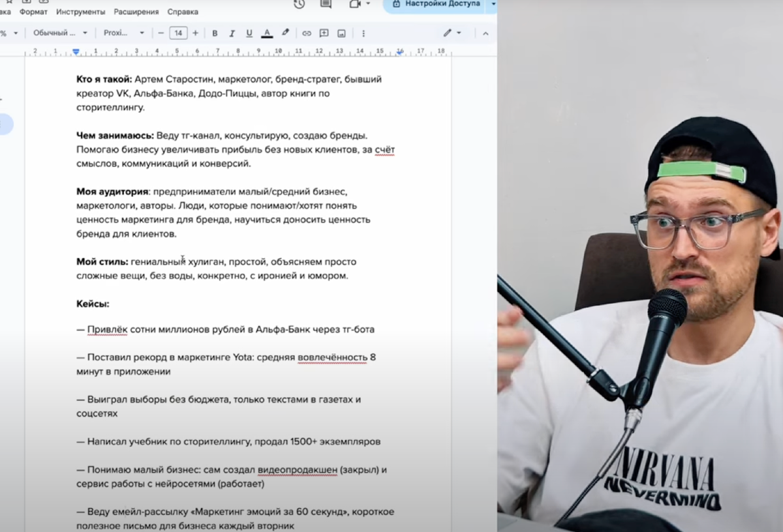
Task: Open the highlight color marker tool
Action: (285, 33)
